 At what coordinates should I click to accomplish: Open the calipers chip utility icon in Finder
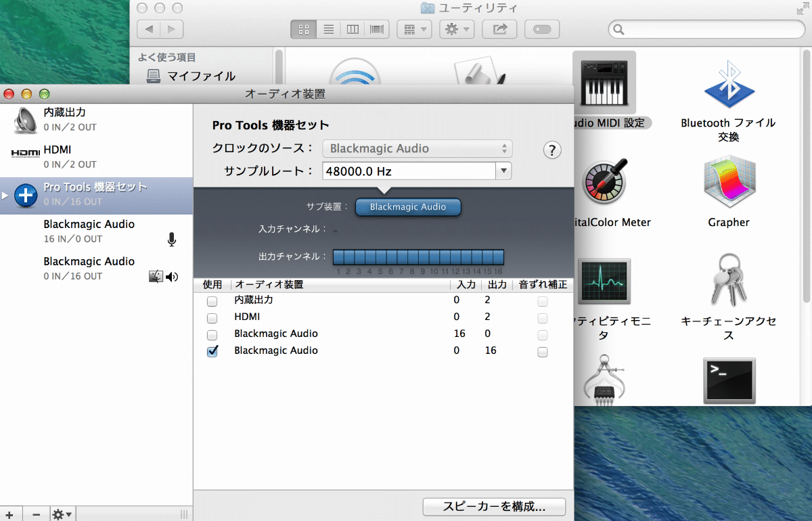coord(604,380)
